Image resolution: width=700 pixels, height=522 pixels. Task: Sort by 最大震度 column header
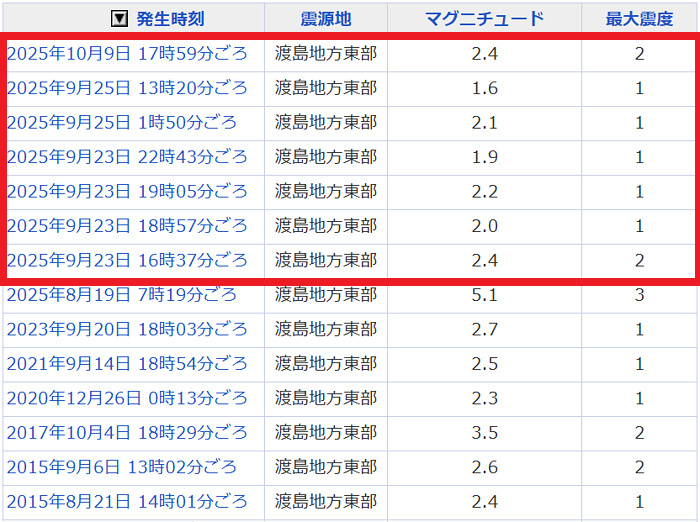639,18
